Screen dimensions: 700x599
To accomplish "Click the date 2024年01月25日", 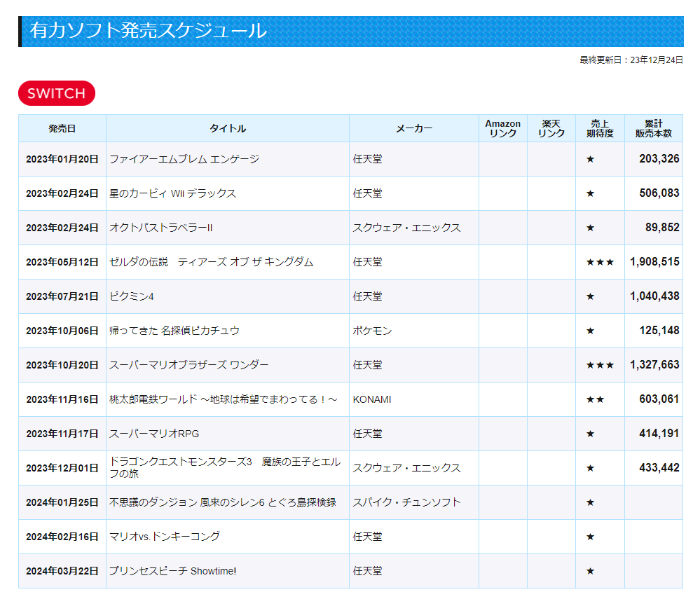I will 62,502.
